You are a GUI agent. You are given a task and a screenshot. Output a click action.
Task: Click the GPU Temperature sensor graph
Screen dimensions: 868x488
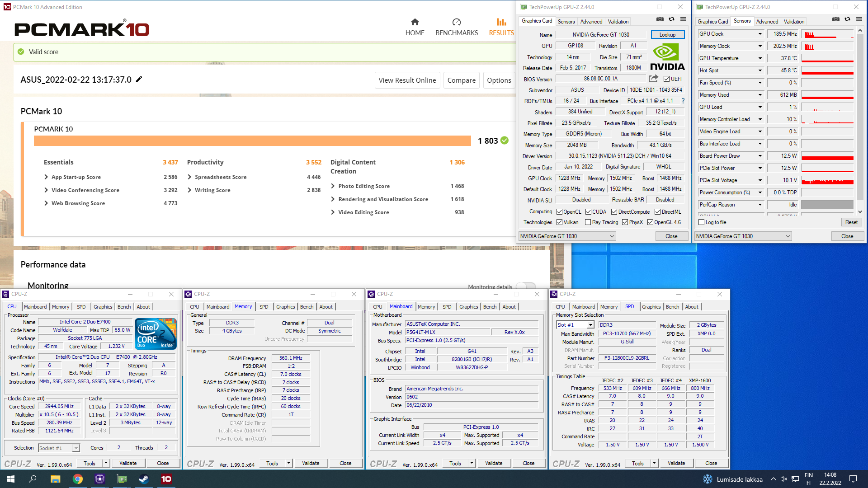coord(827,58)
